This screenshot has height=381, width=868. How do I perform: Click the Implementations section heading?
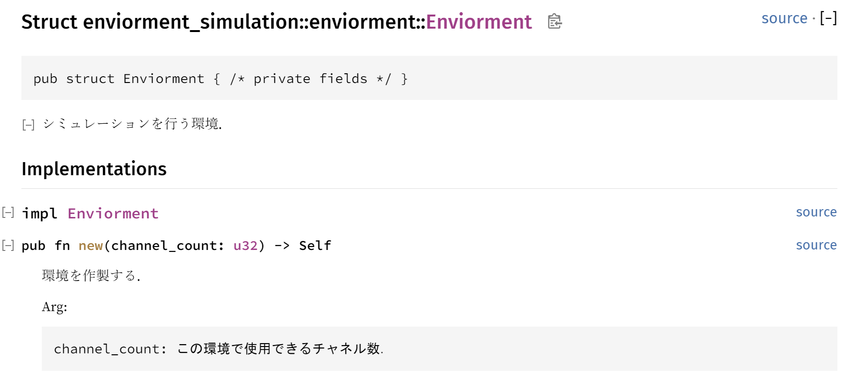(x=94, y=169)
